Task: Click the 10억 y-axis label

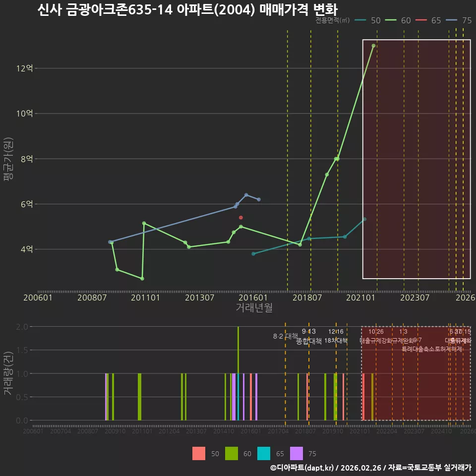Action: click(25, 114)
